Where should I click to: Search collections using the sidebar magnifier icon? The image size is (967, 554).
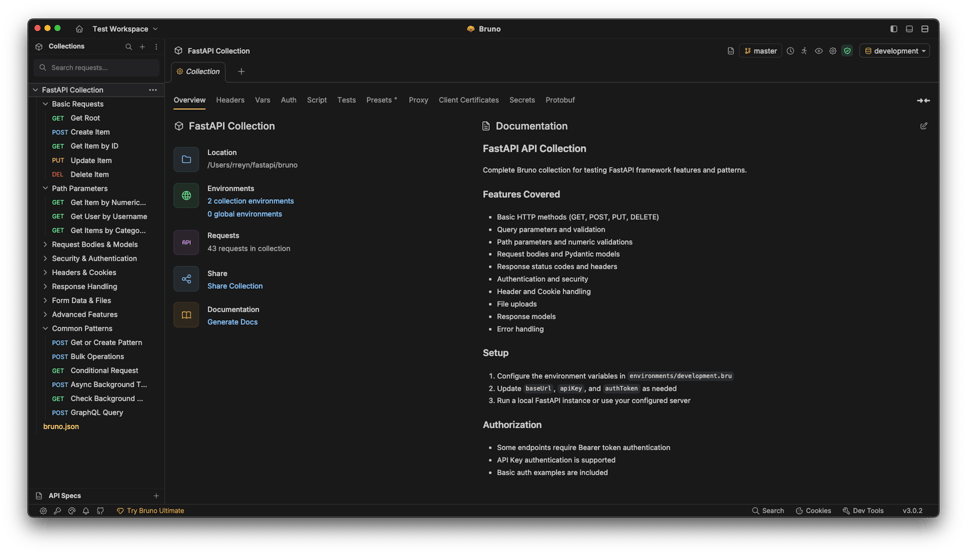click(x=128, y=47)
